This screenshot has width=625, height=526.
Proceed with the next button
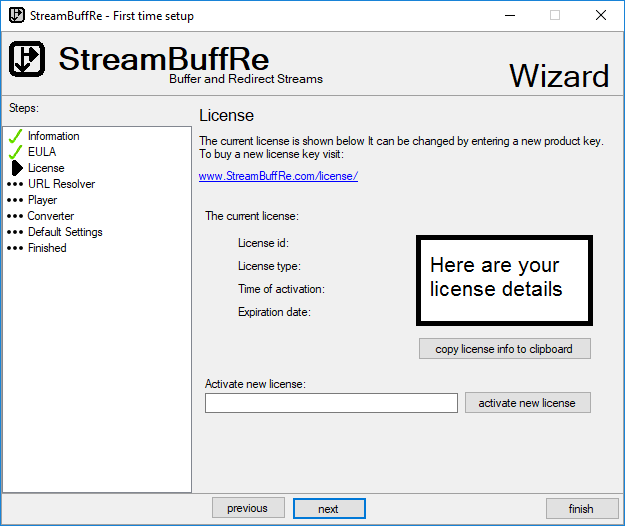tap(329, 509)
